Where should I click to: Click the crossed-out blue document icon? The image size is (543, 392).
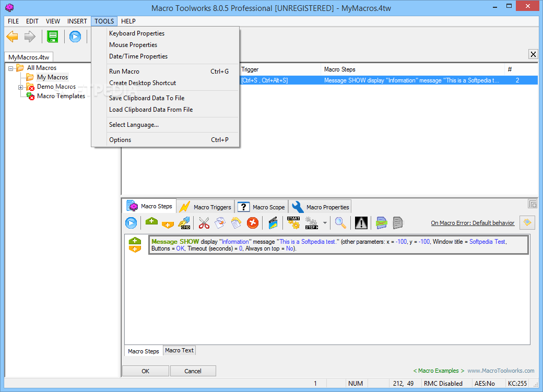(381, 223)
